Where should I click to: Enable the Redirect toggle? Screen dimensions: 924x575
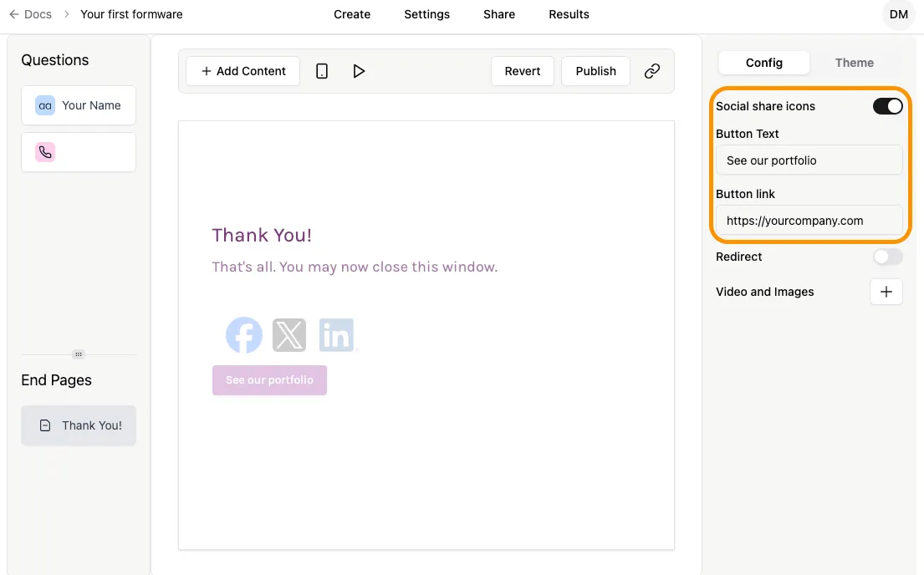[x=887, y=257]
